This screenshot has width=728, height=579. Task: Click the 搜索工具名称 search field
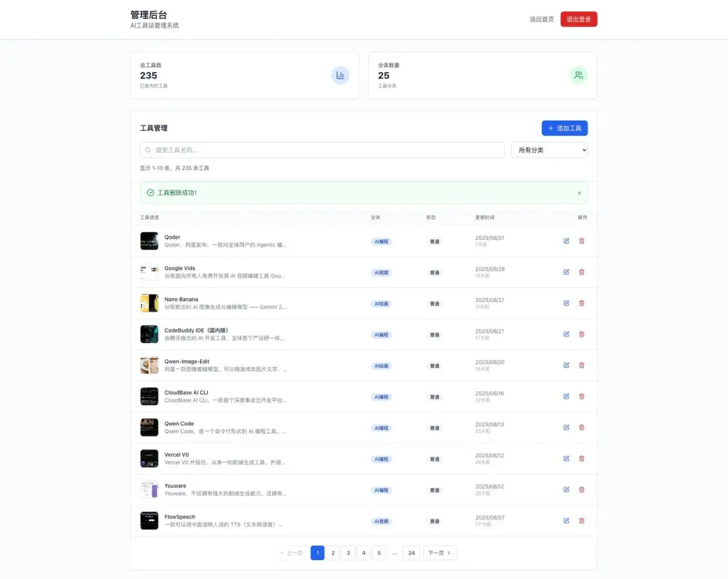click(322, 150)
